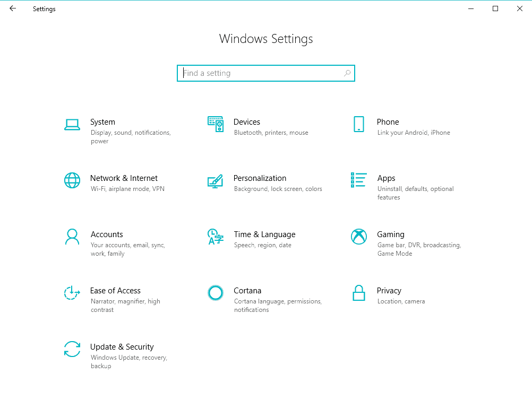
Task: Click the Personalization paintbrush icon
Action: pyautogui.click(x=216, y=181)
